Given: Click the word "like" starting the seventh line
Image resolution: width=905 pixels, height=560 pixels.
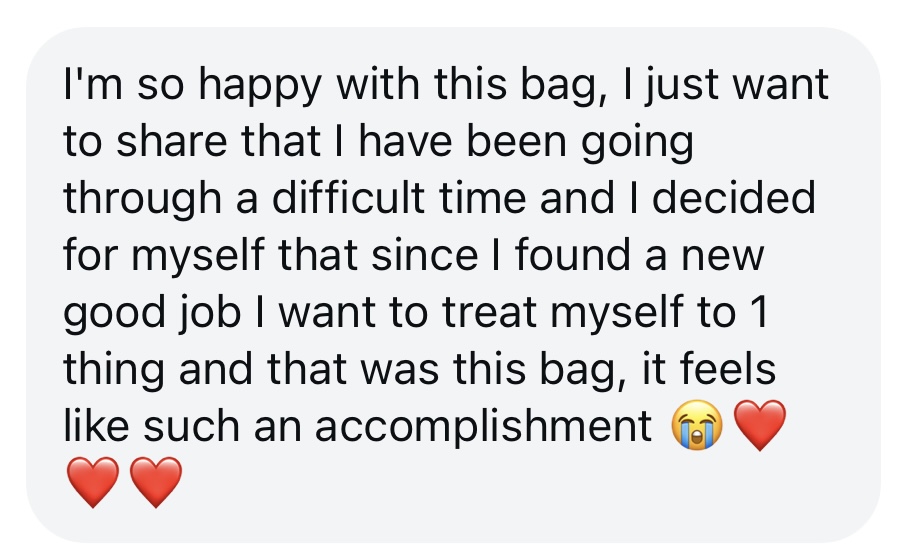Looking at the screenshot, I should [x=96, y=425].
